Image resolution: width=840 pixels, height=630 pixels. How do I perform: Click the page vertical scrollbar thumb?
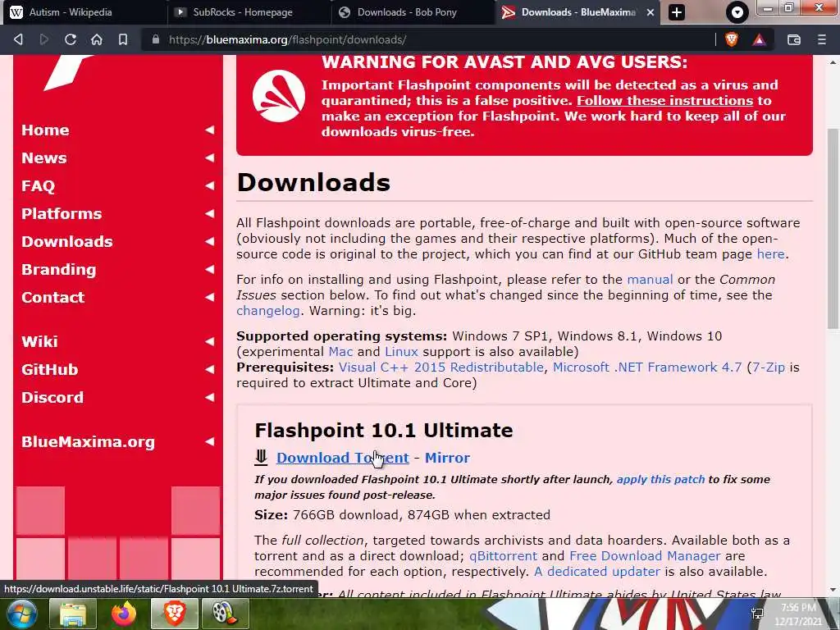[x=833, y=229]
